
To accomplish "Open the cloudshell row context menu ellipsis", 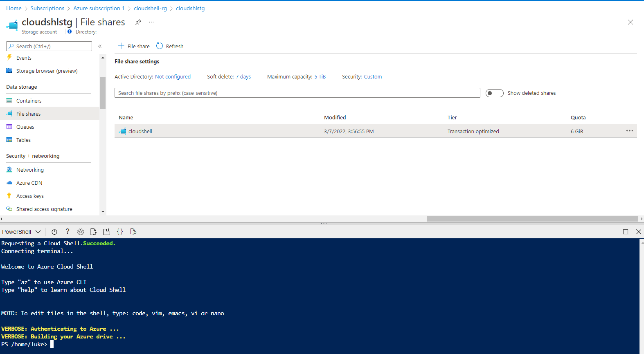I will click(629, 131).
